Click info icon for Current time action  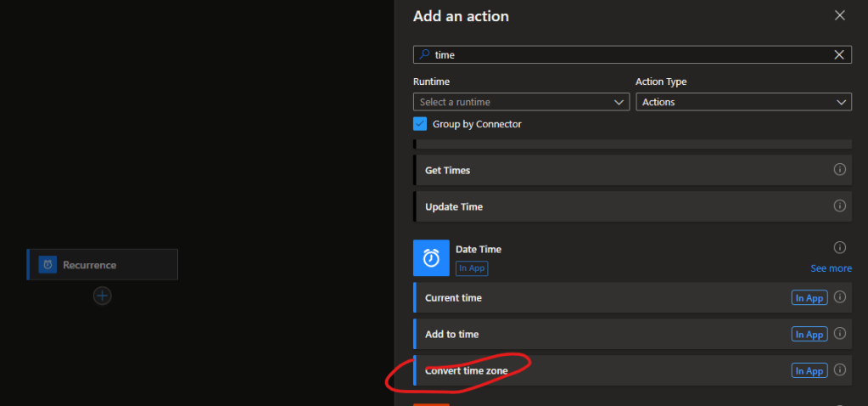(840, 298)
